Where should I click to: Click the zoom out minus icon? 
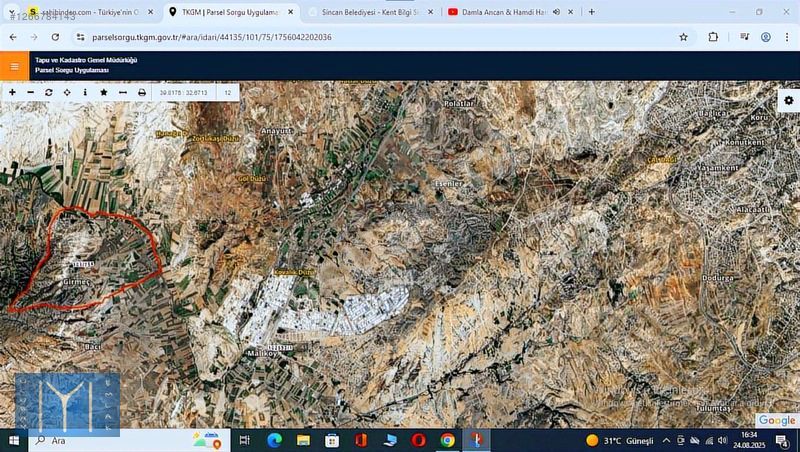(x=30, y=92)
